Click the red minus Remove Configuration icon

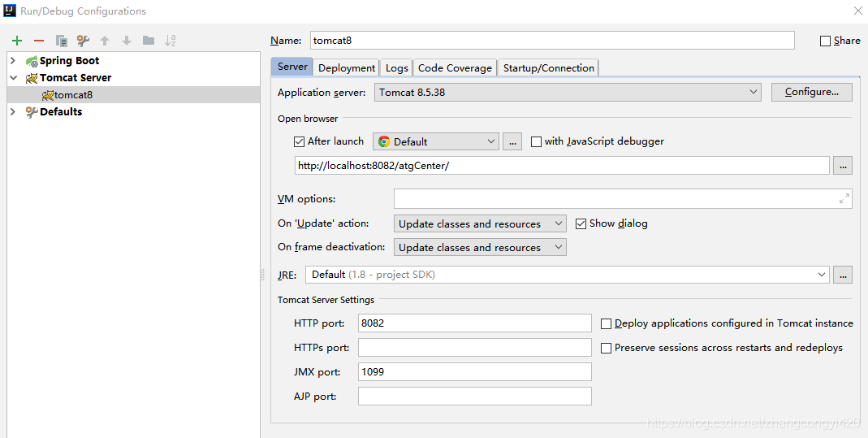(39, 41)
